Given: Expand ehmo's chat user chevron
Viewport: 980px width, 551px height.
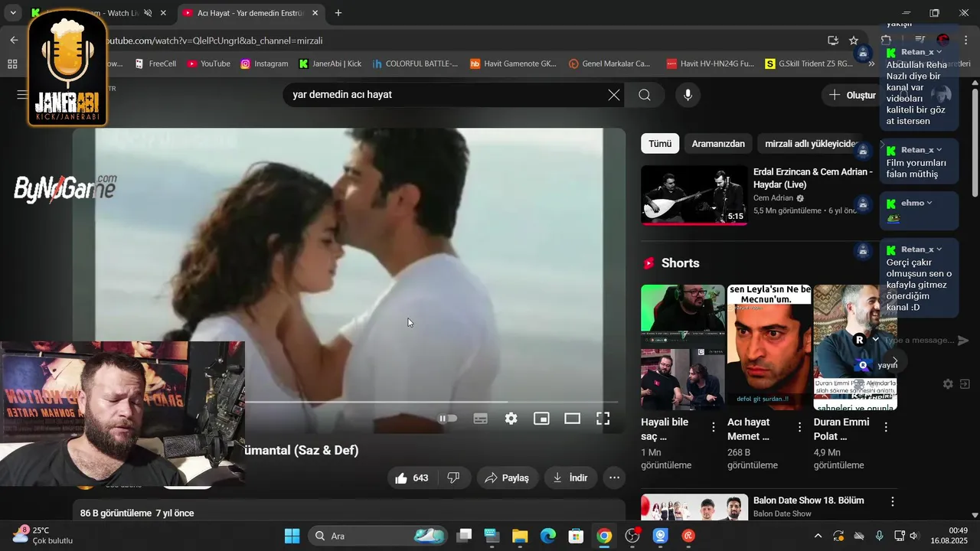Looking at the screenshot, I should click(x=929, y=203).
